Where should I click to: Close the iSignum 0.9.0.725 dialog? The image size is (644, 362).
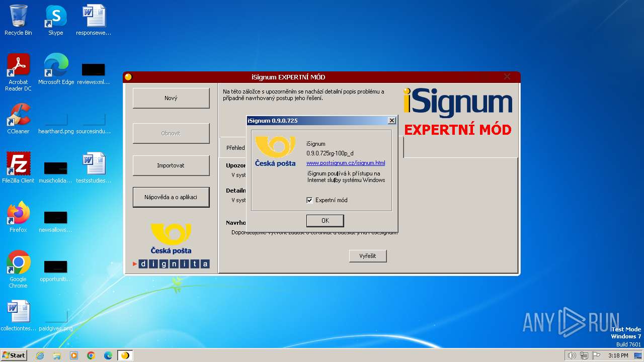point(391,121)
